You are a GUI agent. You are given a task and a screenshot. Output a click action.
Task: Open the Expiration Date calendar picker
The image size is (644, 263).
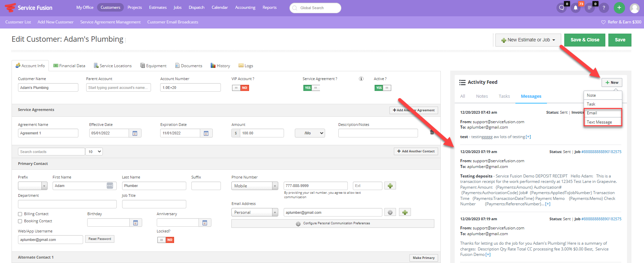pos(206,133)
